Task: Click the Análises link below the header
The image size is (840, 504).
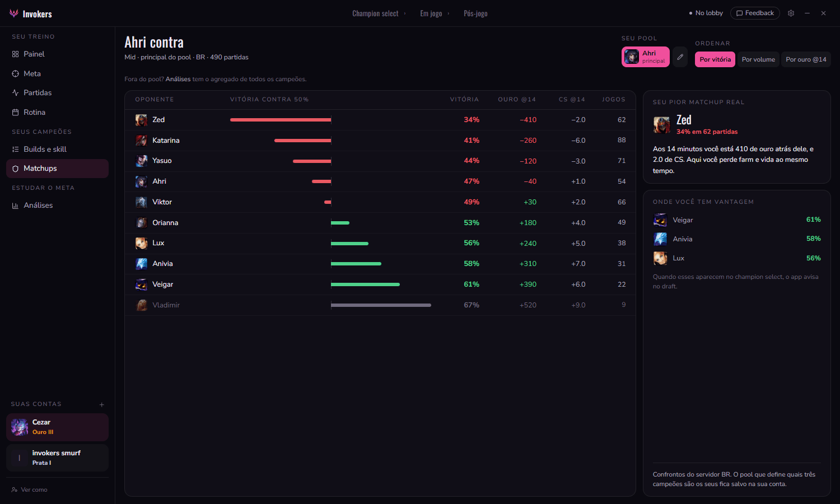Action: 178,80
